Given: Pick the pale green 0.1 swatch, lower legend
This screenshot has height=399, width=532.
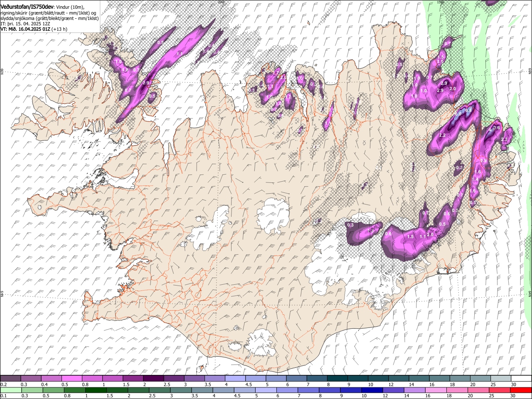Looking at the screenshot, I should click(x=11, y=390).
